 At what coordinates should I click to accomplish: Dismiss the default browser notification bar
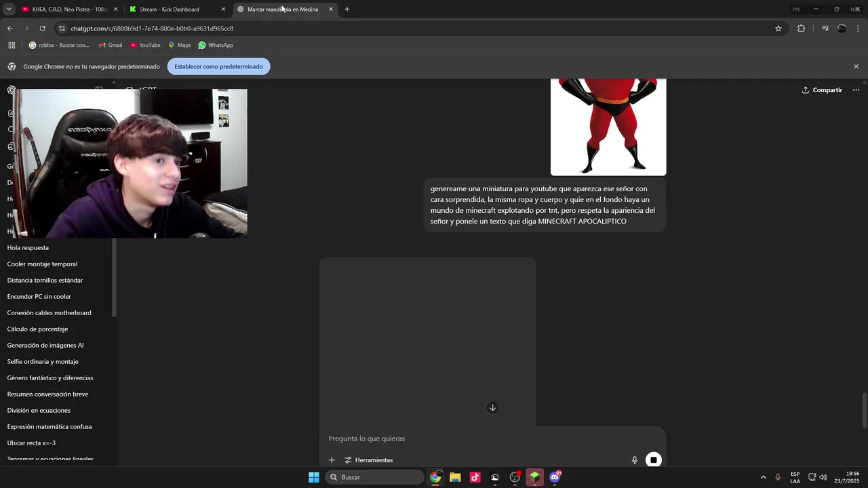[x=856, y=66]
